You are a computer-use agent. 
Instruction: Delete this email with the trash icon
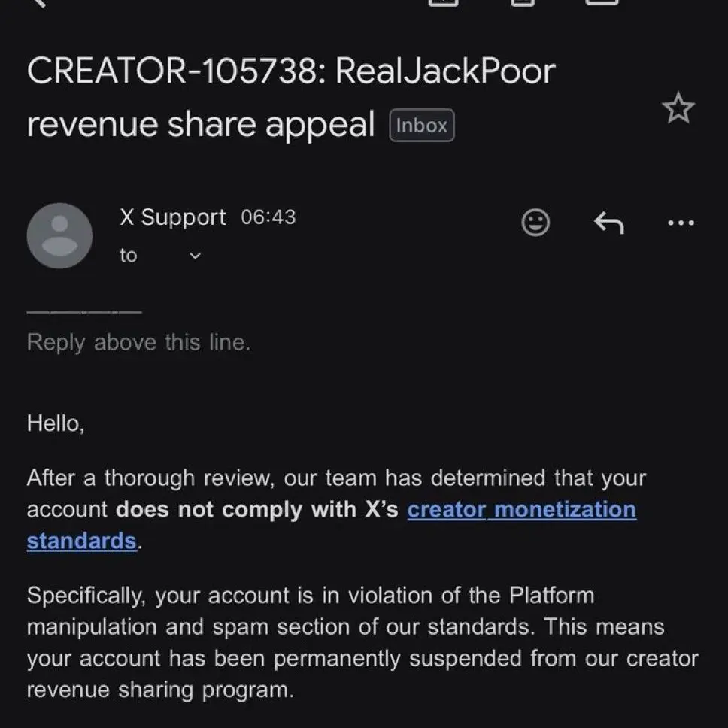pos(523,2)
